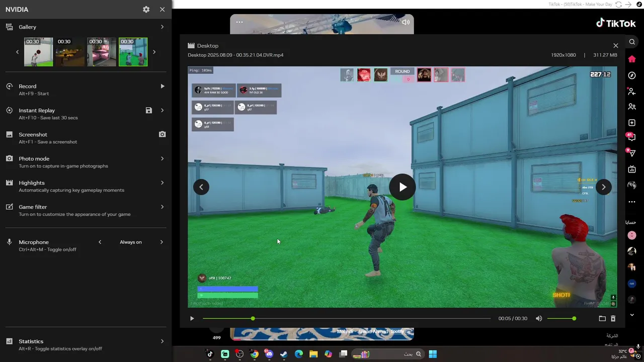Open TikTok Upload plus icon
Screen dimensions: 644x362
tap(632, 123)
